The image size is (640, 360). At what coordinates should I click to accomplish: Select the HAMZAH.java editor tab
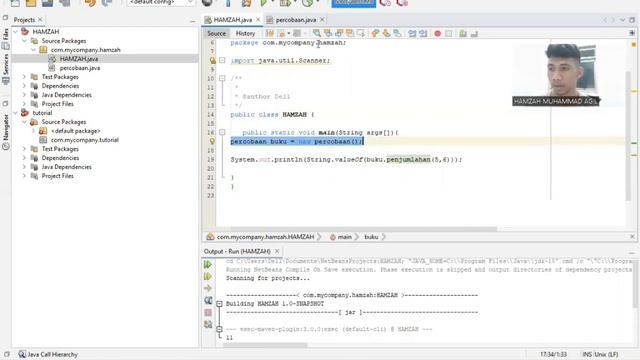click(233, 20)
